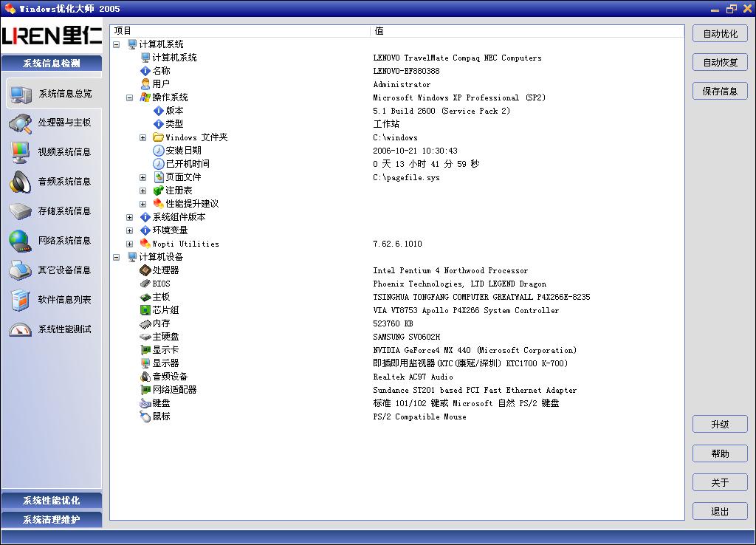Open 网络系统信息 globe icon
This screenshot has height=545, width=756.
click(x=20, y=241)
